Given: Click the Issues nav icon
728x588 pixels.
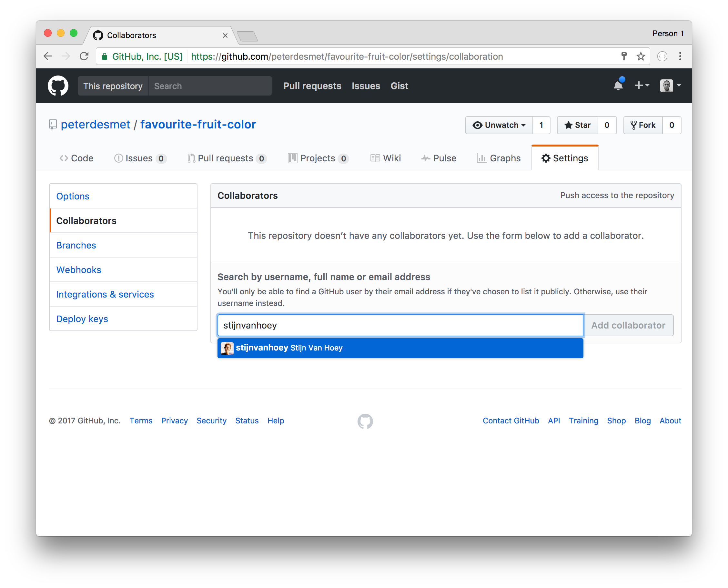Looking at the screenshot, I should click(x=117, y=158).
